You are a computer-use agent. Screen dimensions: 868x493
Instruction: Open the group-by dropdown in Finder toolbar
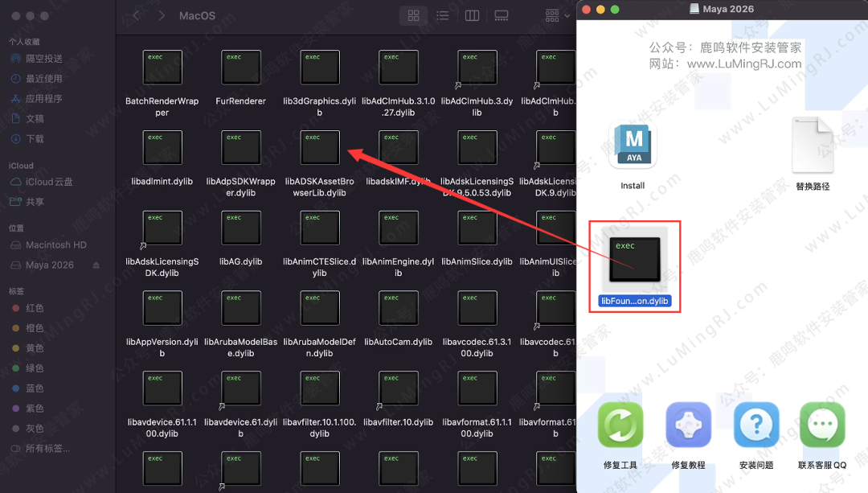pos(556,15)
